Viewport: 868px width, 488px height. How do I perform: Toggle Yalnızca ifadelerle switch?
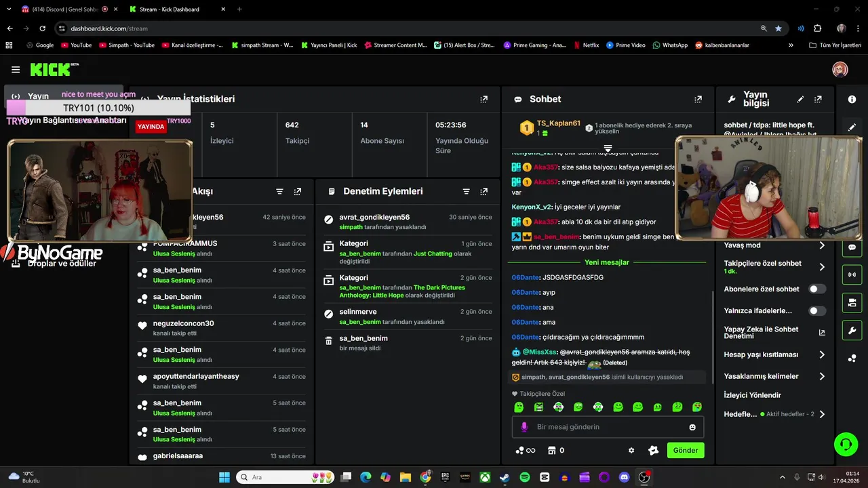pyautogui.click(x=817, y=310)
